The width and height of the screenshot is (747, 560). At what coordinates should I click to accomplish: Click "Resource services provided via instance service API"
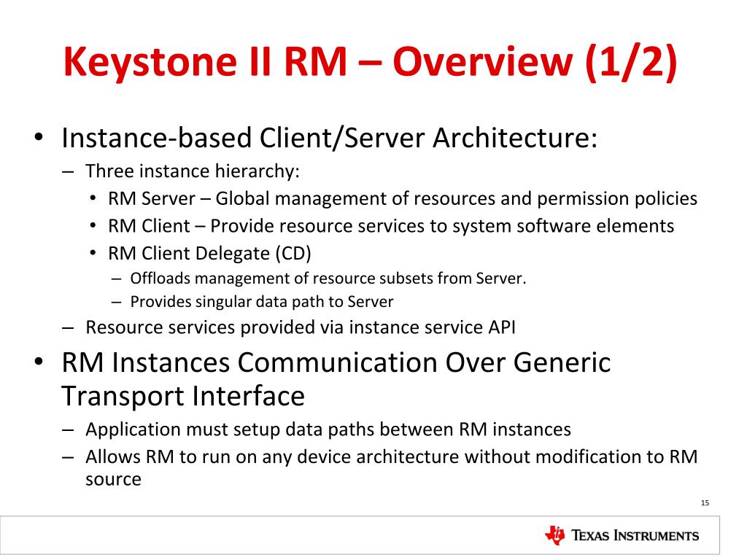point(300,327)
